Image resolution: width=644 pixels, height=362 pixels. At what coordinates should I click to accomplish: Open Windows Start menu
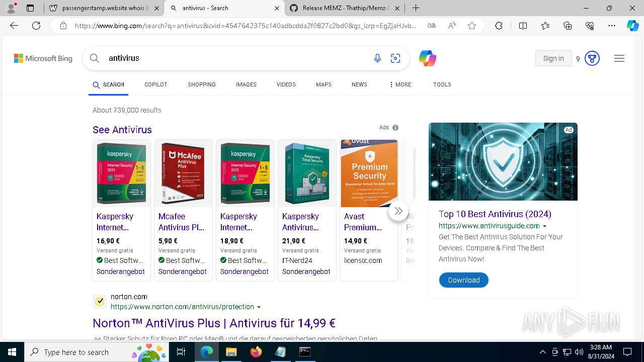tap(12, 352)
